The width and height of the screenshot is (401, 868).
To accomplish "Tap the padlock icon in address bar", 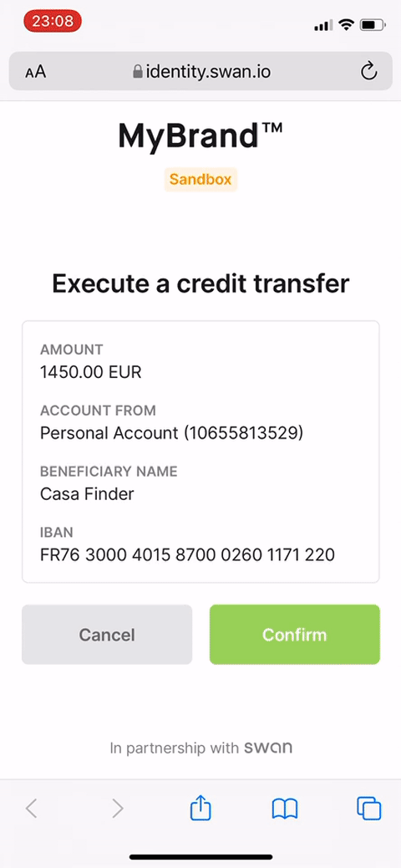I will pyautogui.click(x=138, y=71).
